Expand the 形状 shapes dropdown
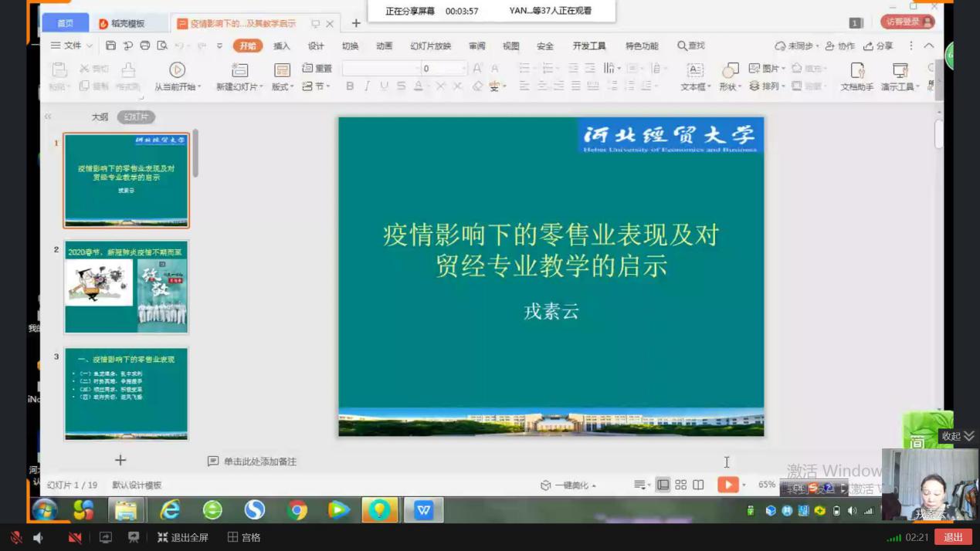Screen dimensions: 980x551 tap(730, 87)
